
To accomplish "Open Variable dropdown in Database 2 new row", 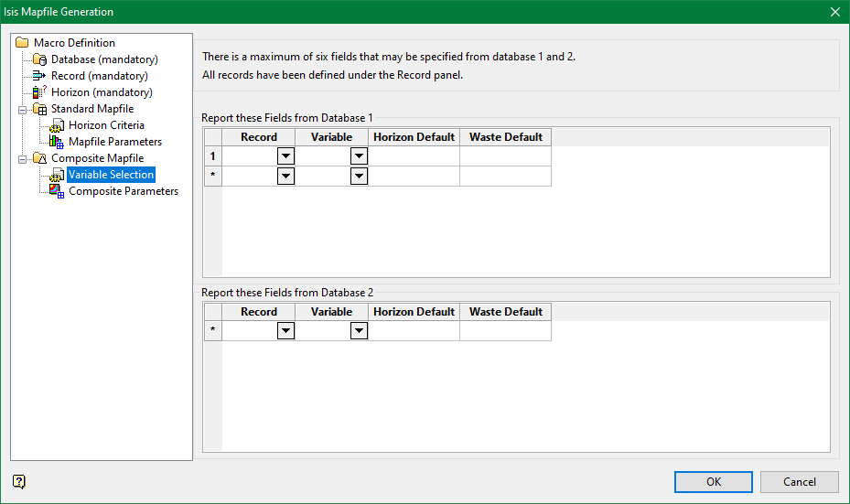I will tap(359, 330).
